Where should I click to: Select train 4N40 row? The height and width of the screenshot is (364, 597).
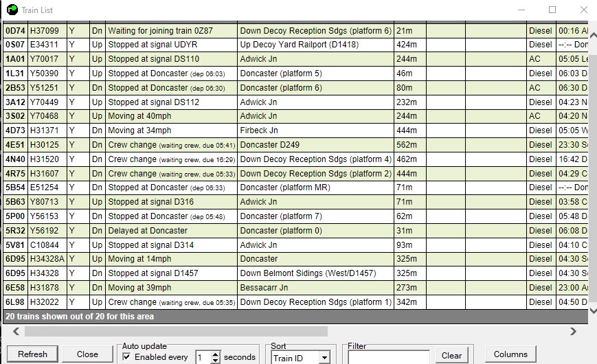point(295,159)
